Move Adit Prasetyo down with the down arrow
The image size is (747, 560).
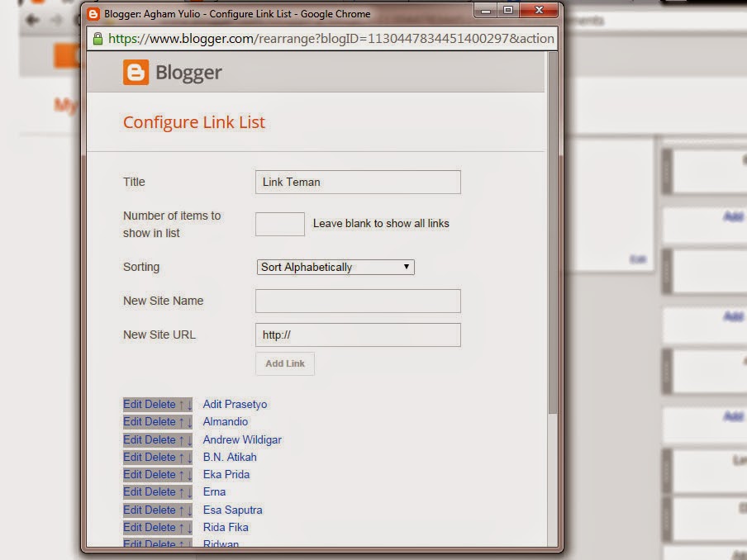189,405
